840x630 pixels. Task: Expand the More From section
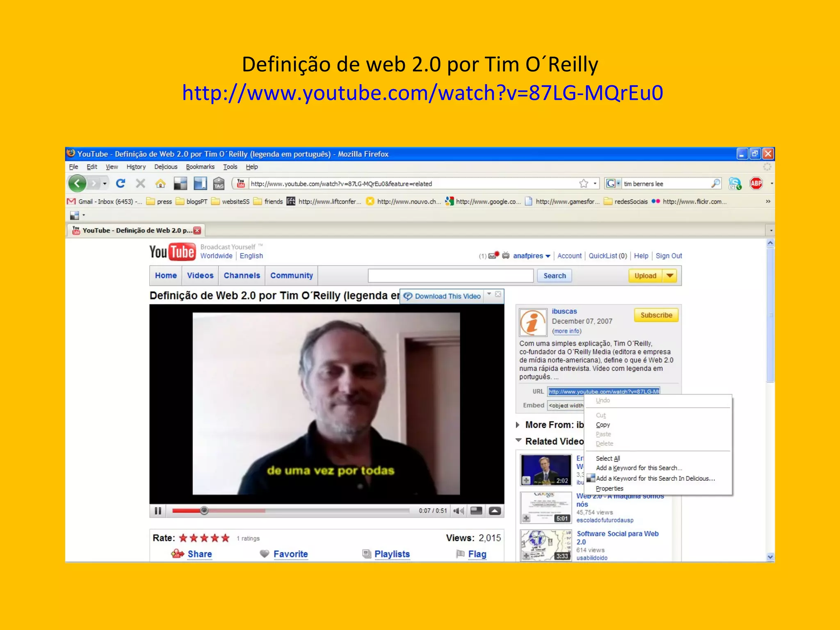pyautogui.click(x=518, y=425)
